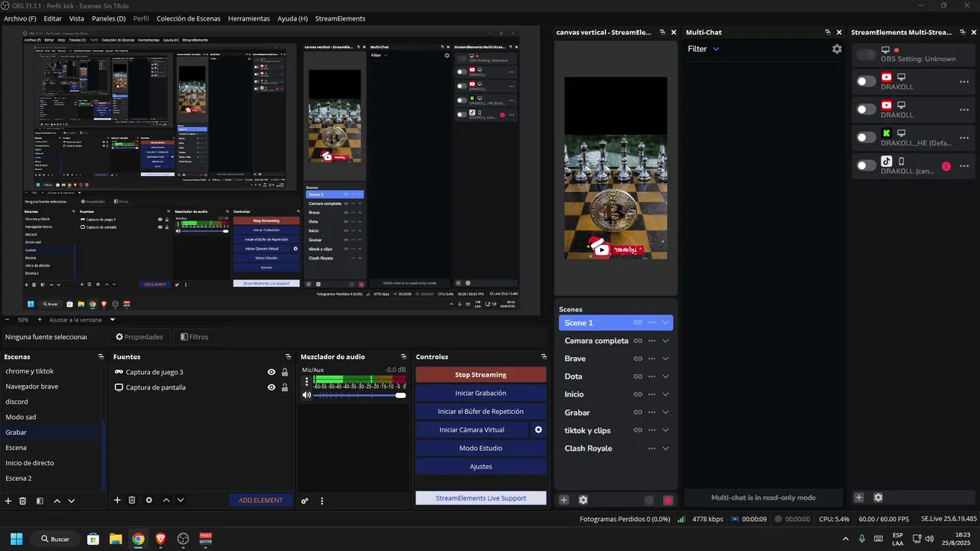
Task: Open the Editar menu
Action: (x=53, y=18)
